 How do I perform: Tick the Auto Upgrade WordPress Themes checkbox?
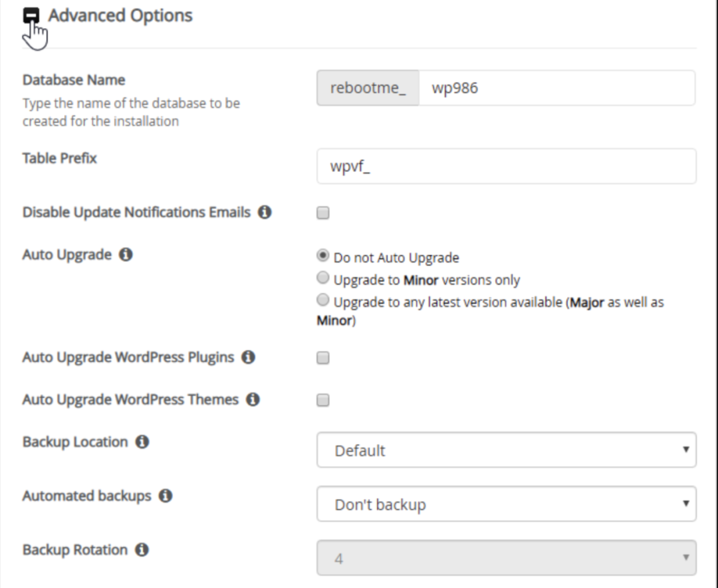click(x=323, y=401)
